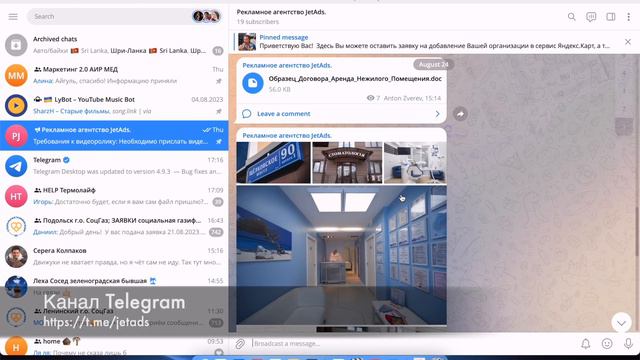Click the MM orange avatar
Image resolution: width=640 pixels, height=360 pixels.
pos(16,75)
